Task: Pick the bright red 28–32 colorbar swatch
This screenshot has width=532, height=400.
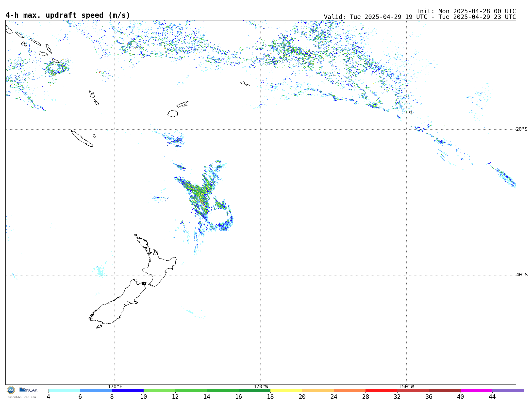Action: [x=381, y=391]
